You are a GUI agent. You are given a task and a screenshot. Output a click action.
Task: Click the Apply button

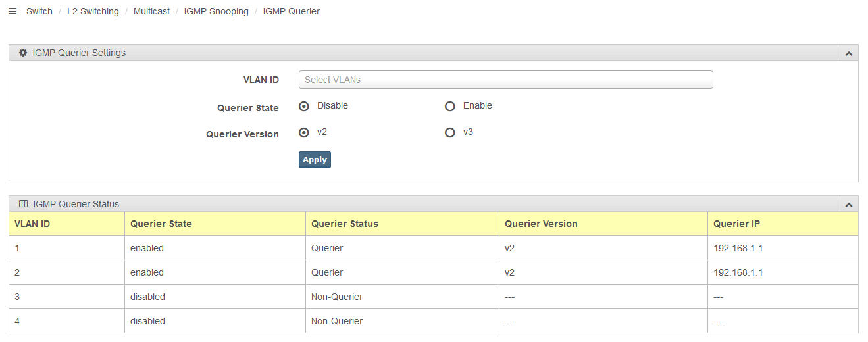click(315, 160)
